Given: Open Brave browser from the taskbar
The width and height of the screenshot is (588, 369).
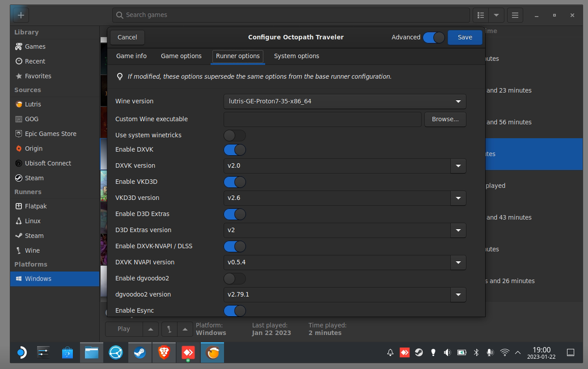Looking at the screenshot, I should pyautogui.click(x=164, y=353).
